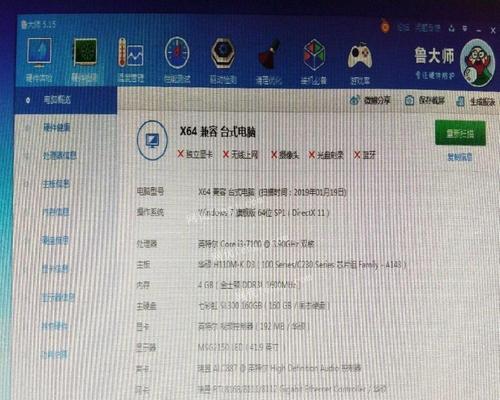Click the 微博分享 icon
The height and width of the screenshot is (400, 500).
[355, 100]
